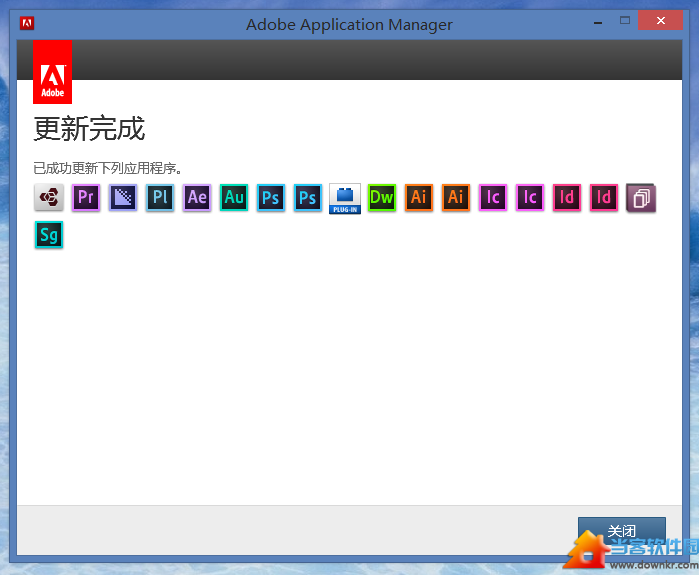Screen dimensions: 699x575
Task: Select the Dreamweaver (Dw) icon
Action: coord(382,197)
